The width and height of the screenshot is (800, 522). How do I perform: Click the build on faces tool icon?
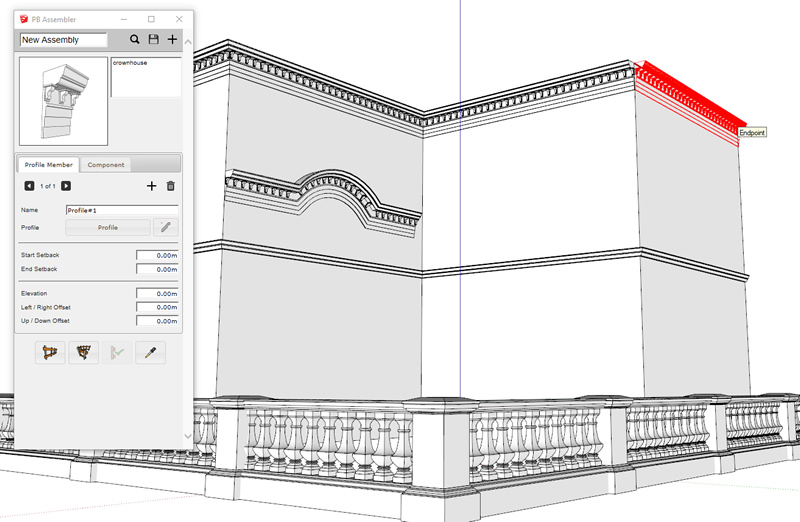(x=84, y=353)
